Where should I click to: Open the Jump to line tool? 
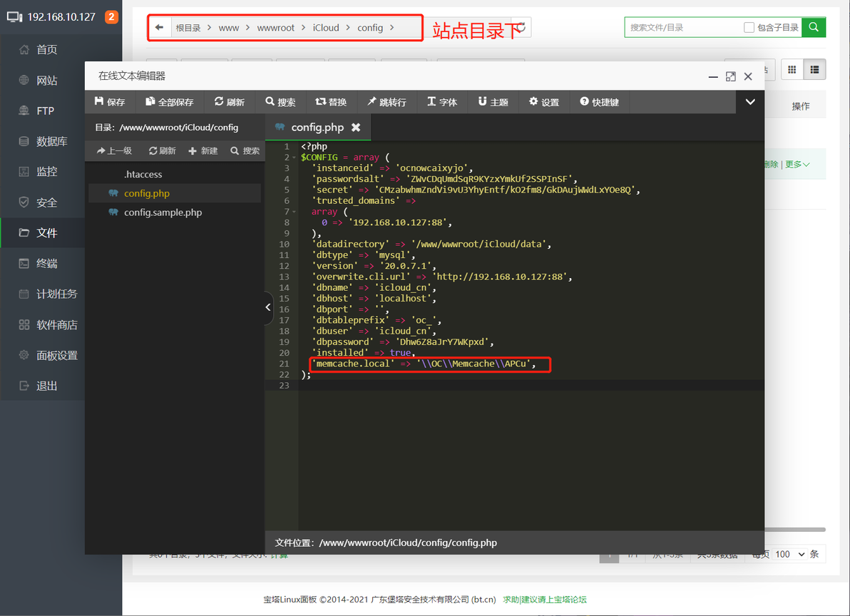click(386, 102)
